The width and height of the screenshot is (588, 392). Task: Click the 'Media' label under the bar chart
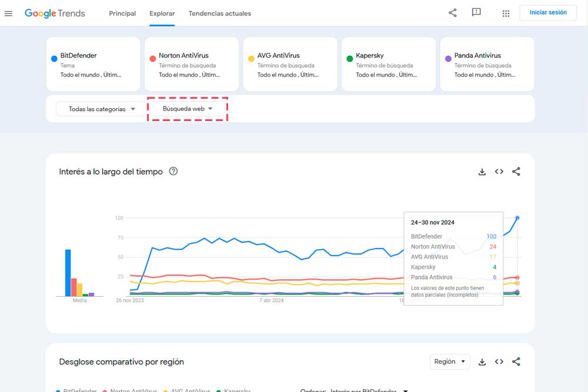79,300
